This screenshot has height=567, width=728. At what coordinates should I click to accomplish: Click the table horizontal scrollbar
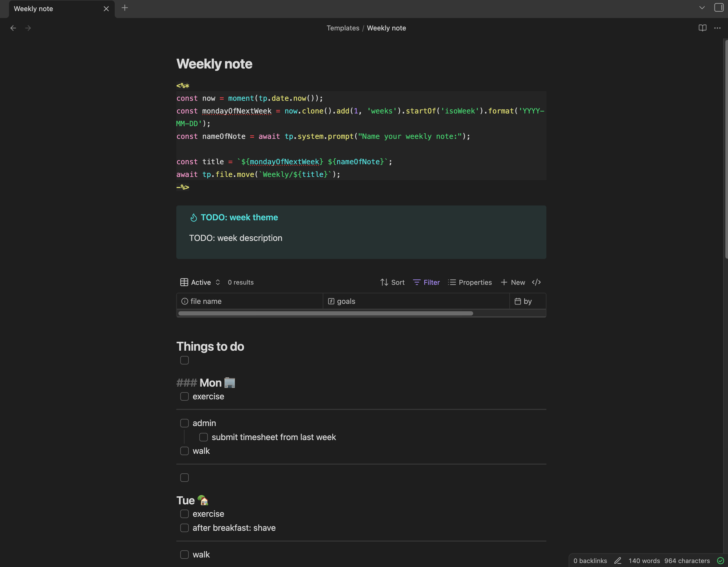[325, 314]
